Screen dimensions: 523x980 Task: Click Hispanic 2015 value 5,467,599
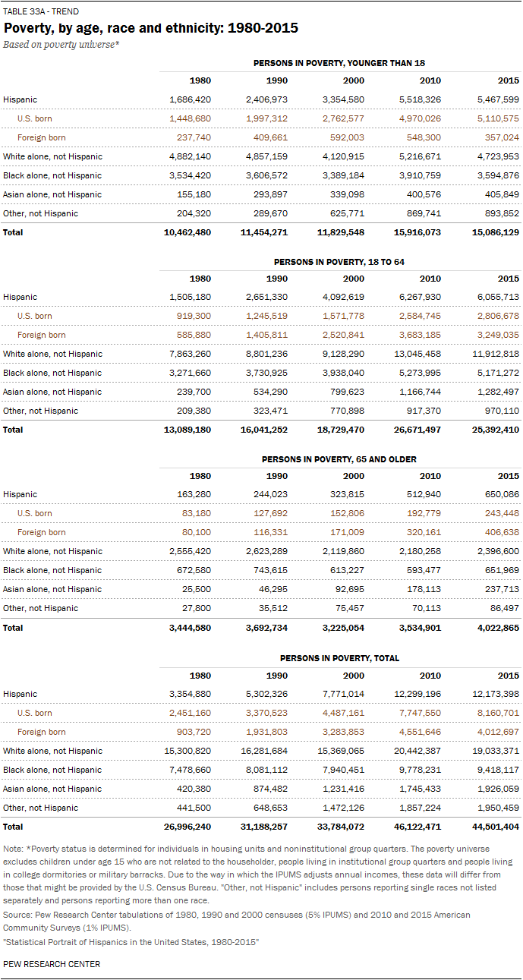pyautogui.click(x=496, y=99)
